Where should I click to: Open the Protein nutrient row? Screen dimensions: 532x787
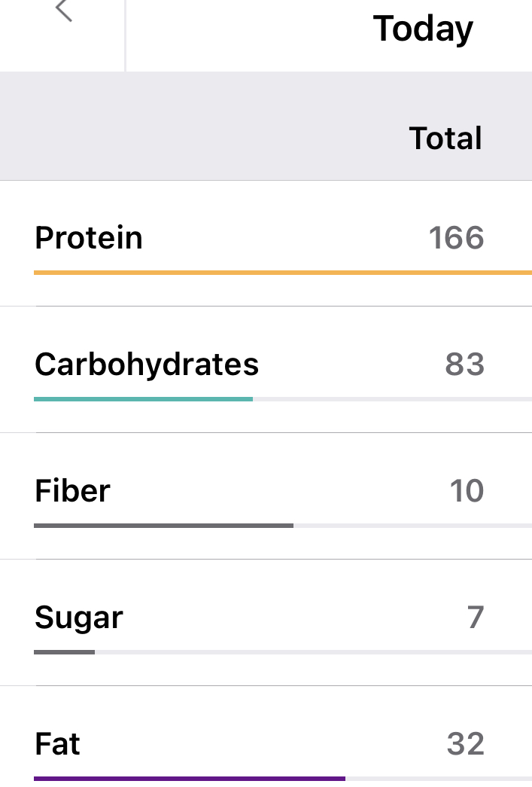[x=89, y=238]
